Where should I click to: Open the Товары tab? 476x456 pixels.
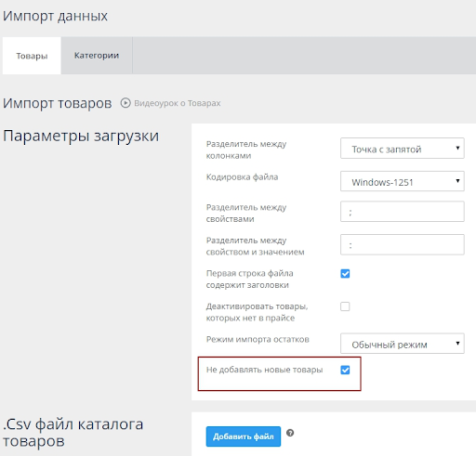[32, 56]
